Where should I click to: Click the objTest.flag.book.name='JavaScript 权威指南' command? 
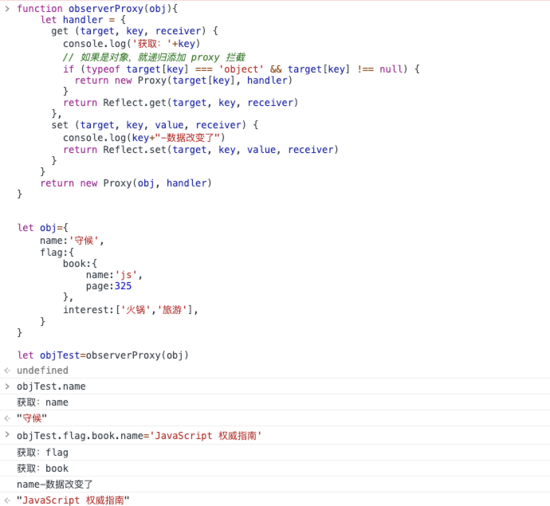[139, 436]
